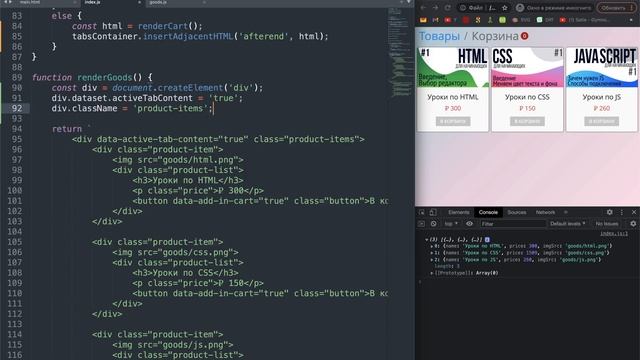
Task: Switch to DevTools Elements tab
Action: click(x=458, y=212)
